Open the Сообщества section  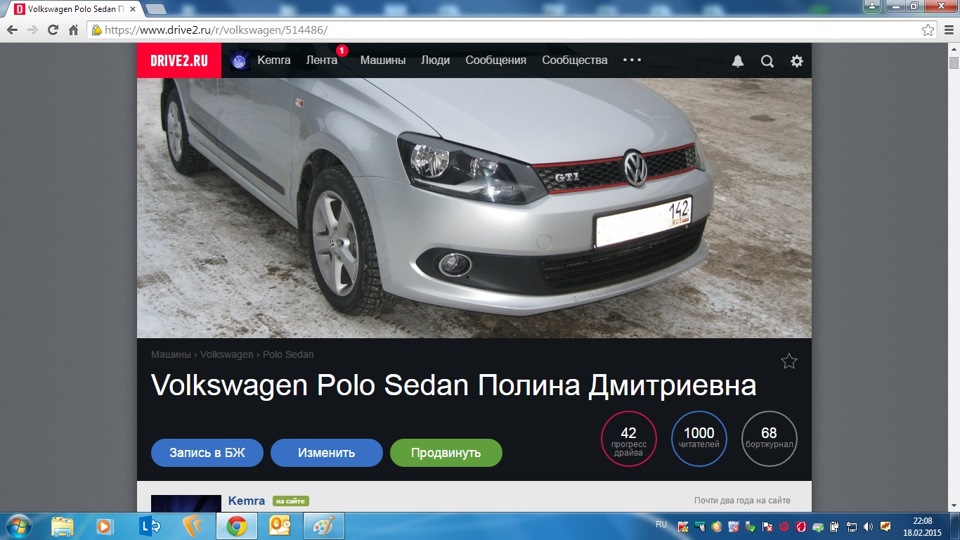point(574,60)
